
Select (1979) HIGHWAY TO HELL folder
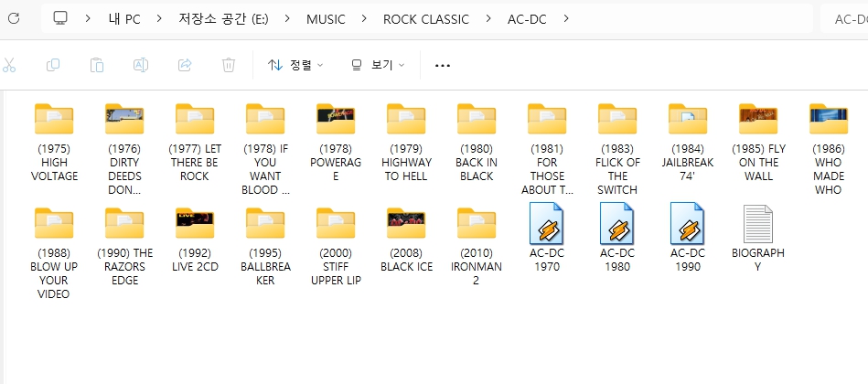coord(406,119)
